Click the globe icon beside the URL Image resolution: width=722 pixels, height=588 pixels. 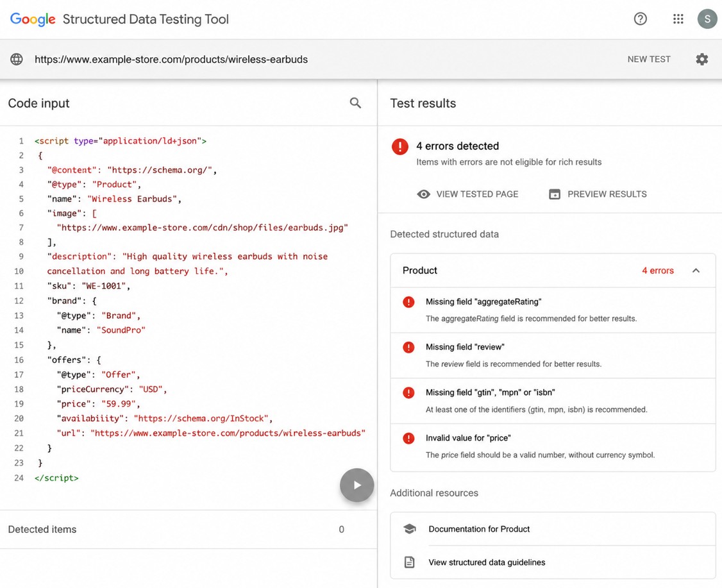click(x=17, y=60)
